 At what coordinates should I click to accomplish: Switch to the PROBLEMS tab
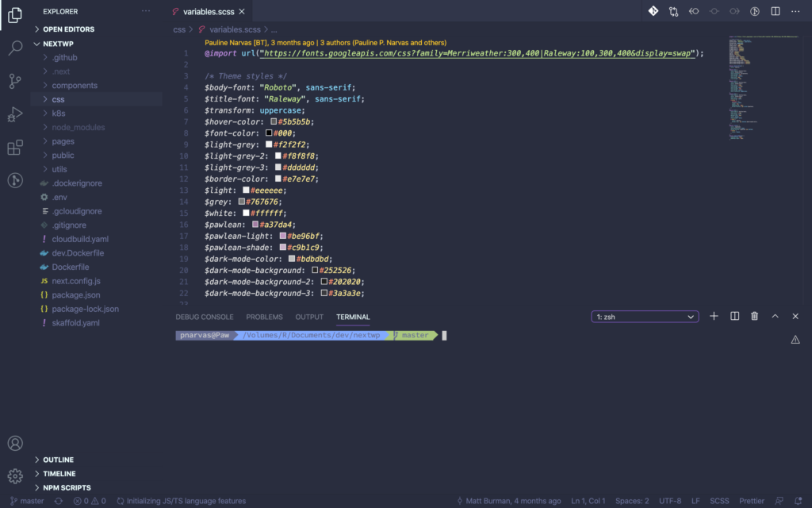(264, 317)
